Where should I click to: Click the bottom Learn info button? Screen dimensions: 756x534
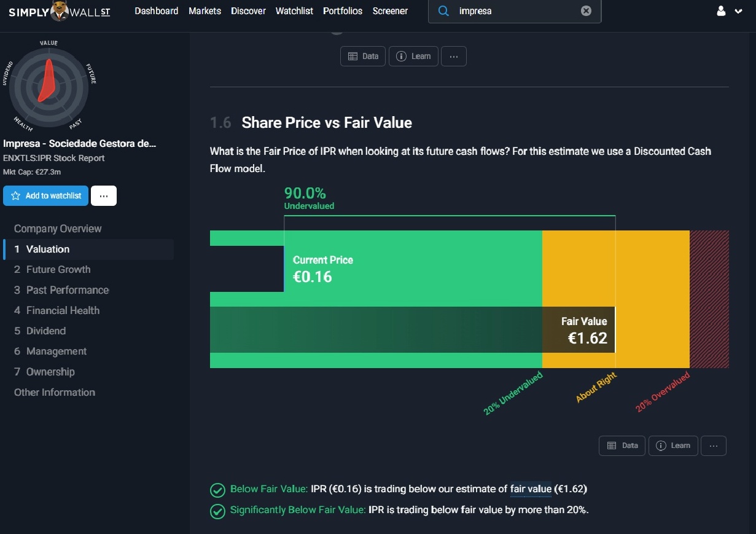(673, 446)
